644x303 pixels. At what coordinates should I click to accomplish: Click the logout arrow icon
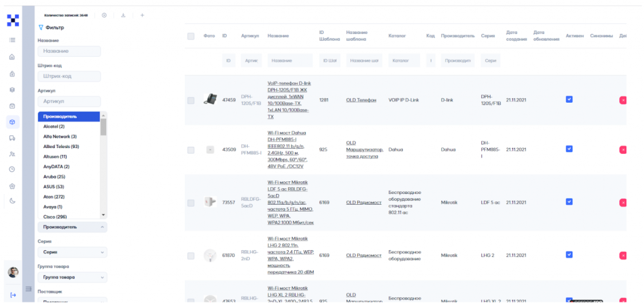pyautogui.click(x=13, y=295)
